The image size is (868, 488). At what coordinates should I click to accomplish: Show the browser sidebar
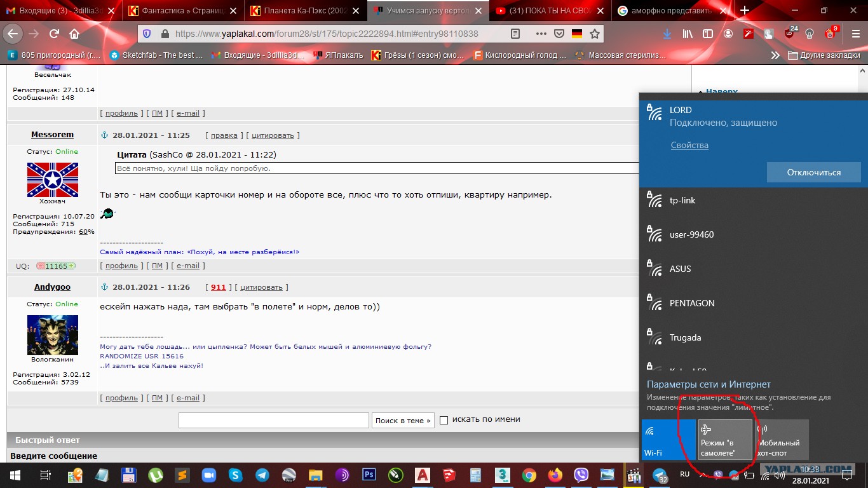[707, 34]
